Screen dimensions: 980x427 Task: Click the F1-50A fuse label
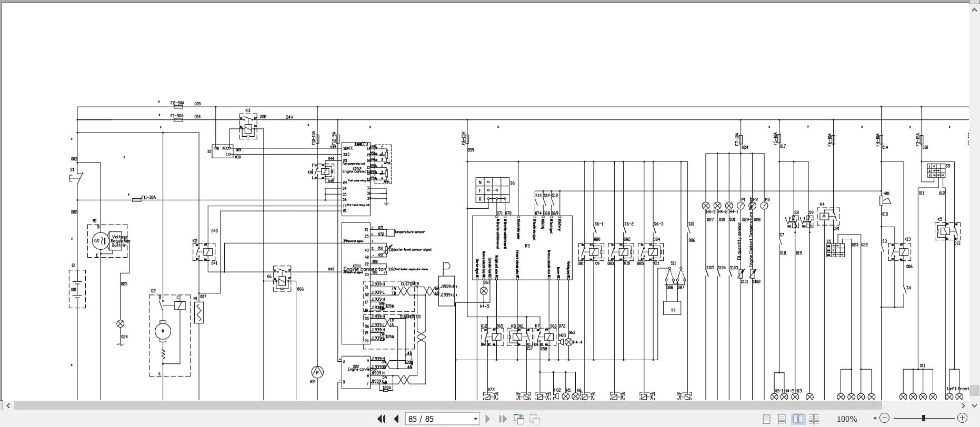pyautogui.click(x=177, y=116)
